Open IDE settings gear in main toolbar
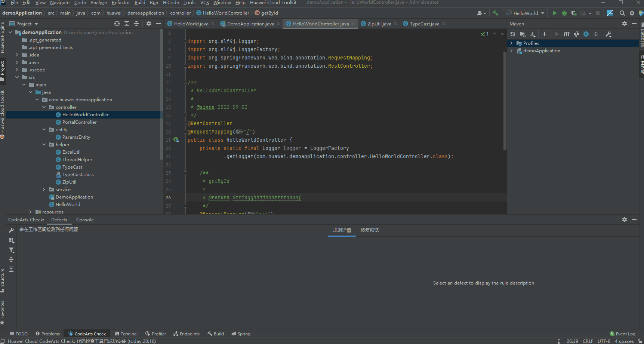The image size is (644, 344). [632, 13]
